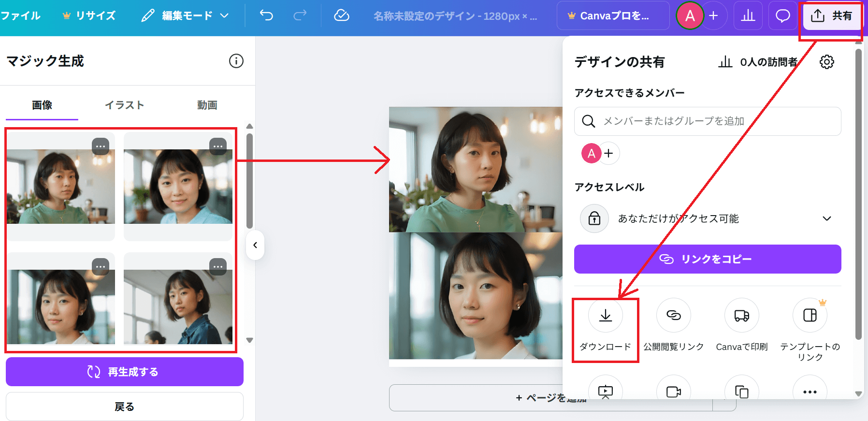
Task: Switch to the イラスト tab
Action: 125,105
